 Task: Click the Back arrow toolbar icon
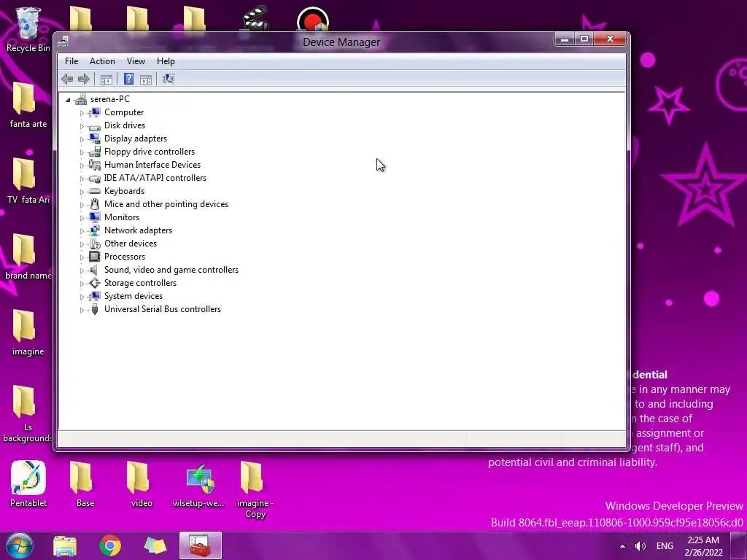pos(67,79)
